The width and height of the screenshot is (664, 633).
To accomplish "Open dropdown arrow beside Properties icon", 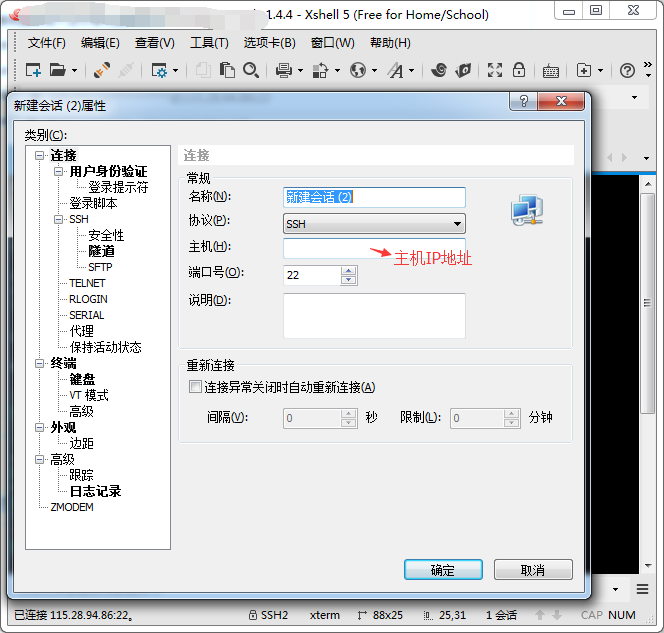I will [x=175, y=70].
